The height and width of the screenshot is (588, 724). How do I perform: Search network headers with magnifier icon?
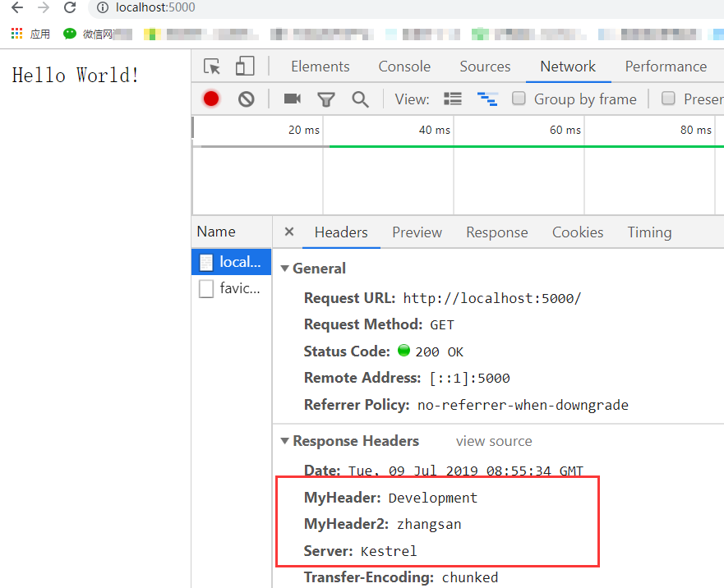point(360,98)
